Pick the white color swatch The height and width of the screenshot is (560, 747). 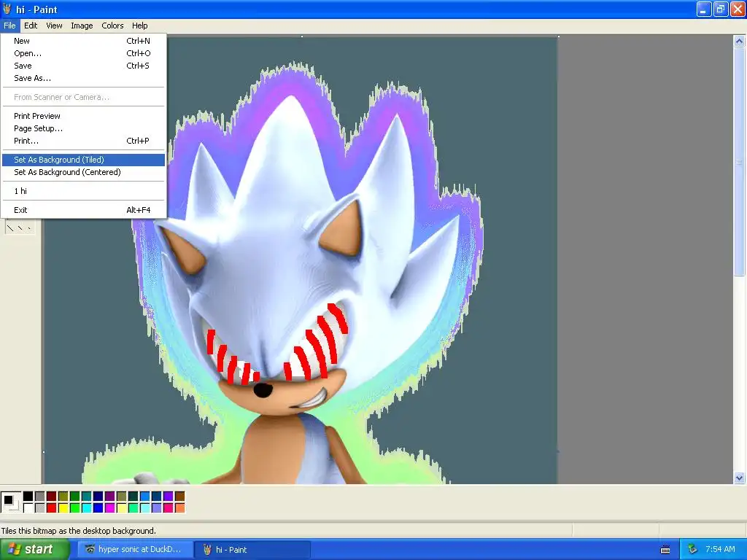point(28,508)
